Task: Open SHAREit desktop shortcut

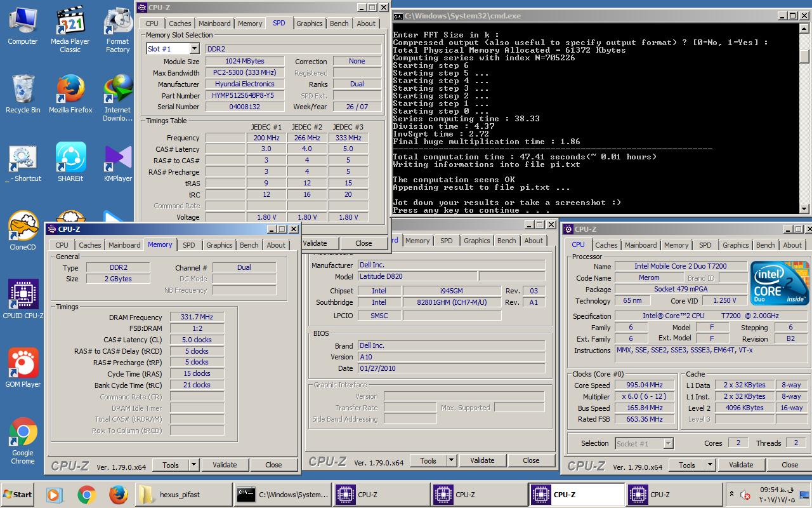Action: (x=70, y=163)
